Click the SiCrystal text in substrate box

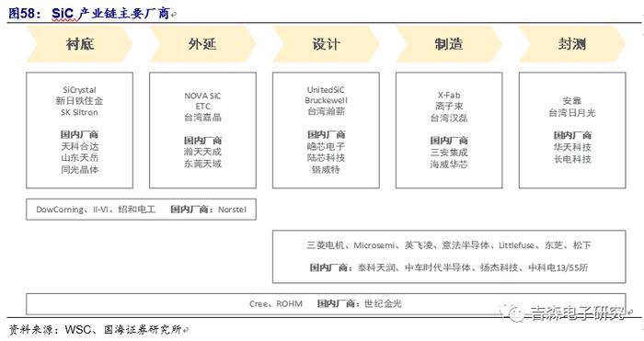[x=79, y=90]
